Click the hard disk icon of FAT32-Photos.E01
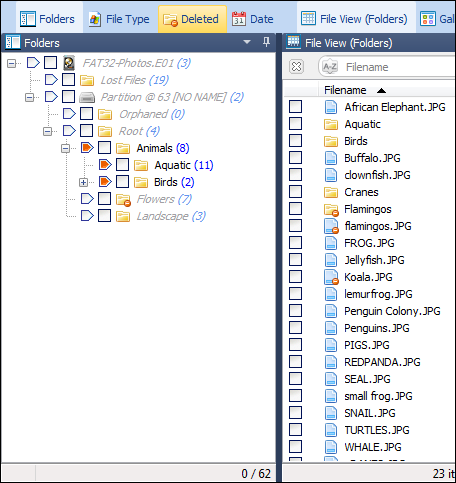Viewport: 456px width, 483px height. point(68,63)
